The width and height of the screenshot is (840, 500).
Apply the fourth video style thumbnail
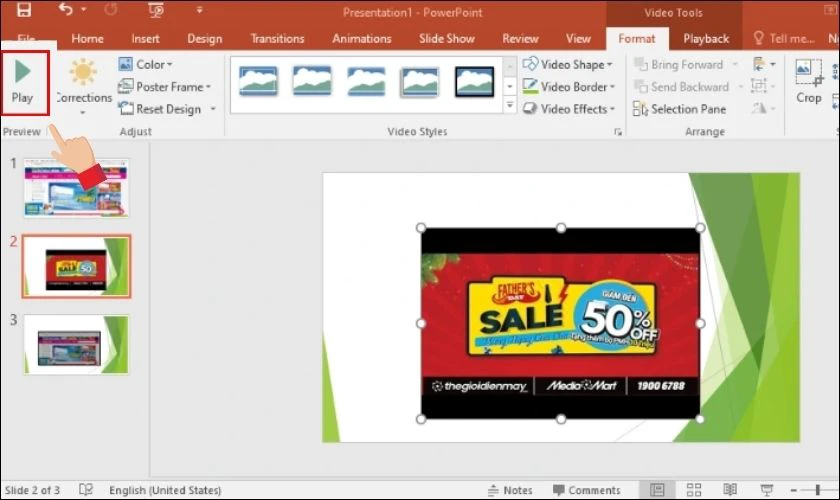(419, 82)
